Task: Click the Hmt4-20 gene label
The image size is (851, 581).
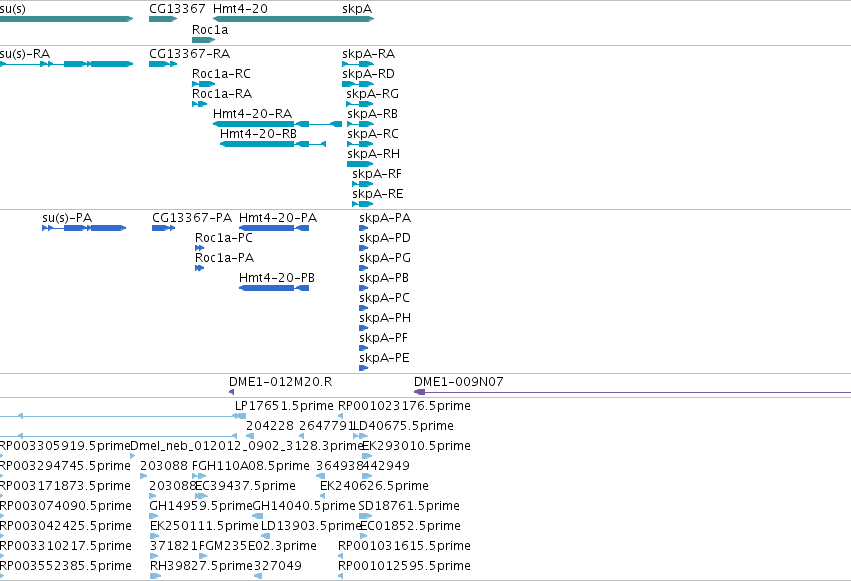Action: coord(240,9)
